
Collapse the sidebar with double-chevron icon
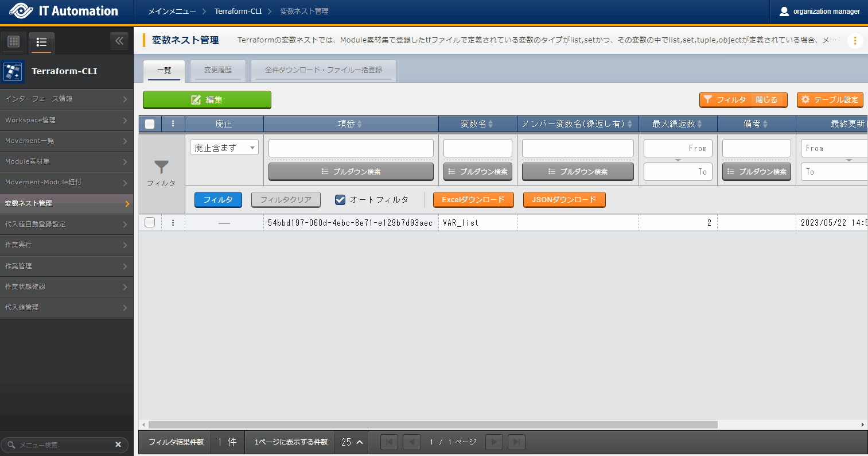point(119,41)
